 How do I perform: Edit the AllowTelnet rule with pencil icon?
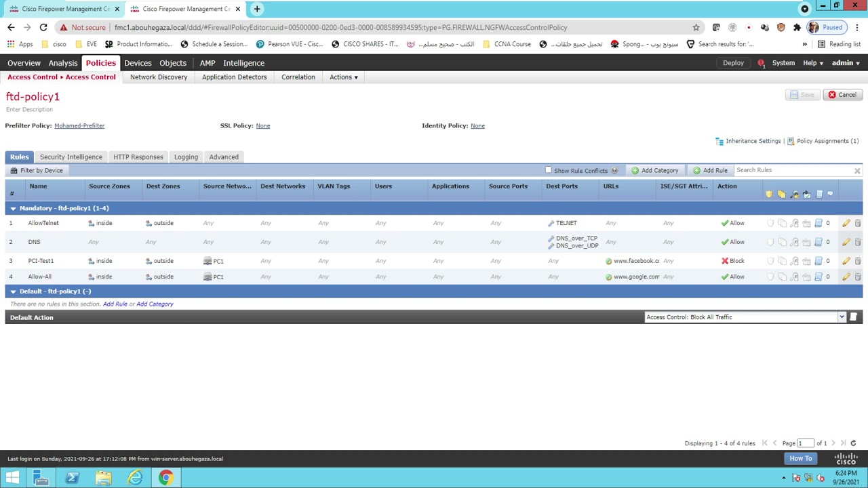846,223
